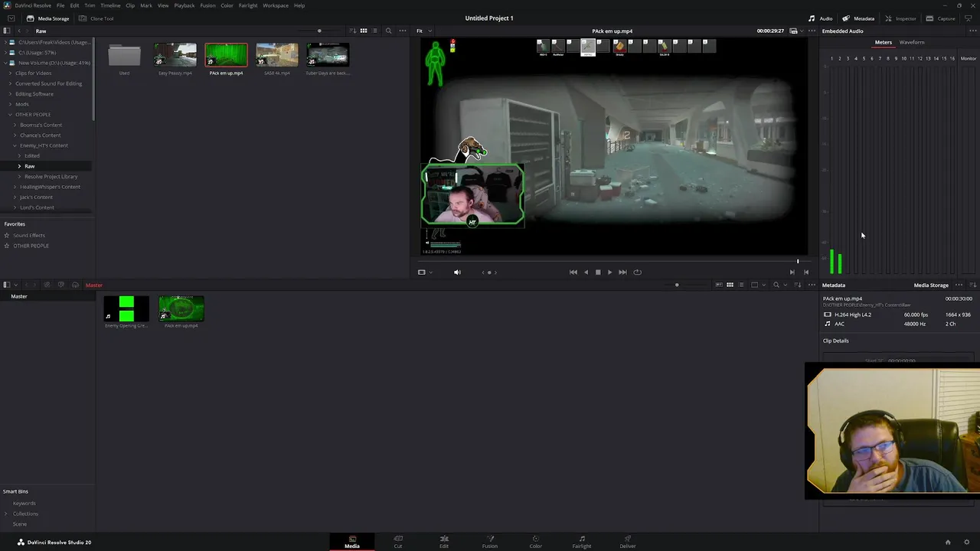Jump to last frame with skip-forward button

[x=622, y=272]
